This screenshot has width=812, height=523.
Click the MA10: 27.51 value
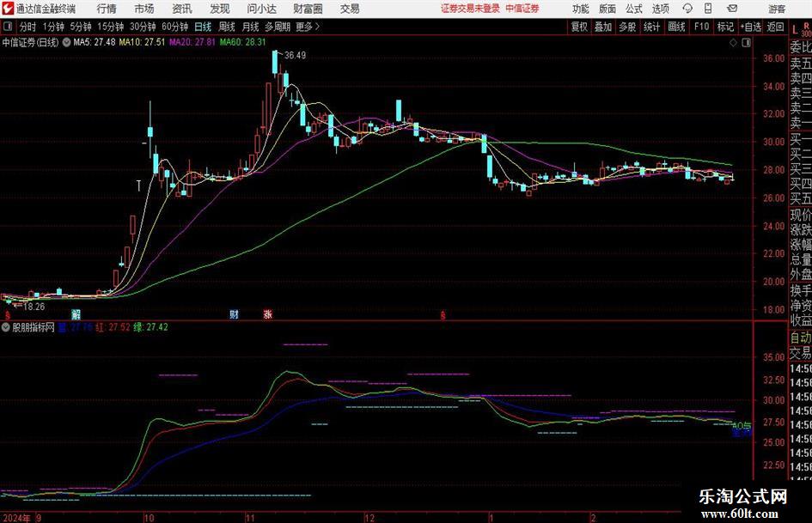coord(142,42)
